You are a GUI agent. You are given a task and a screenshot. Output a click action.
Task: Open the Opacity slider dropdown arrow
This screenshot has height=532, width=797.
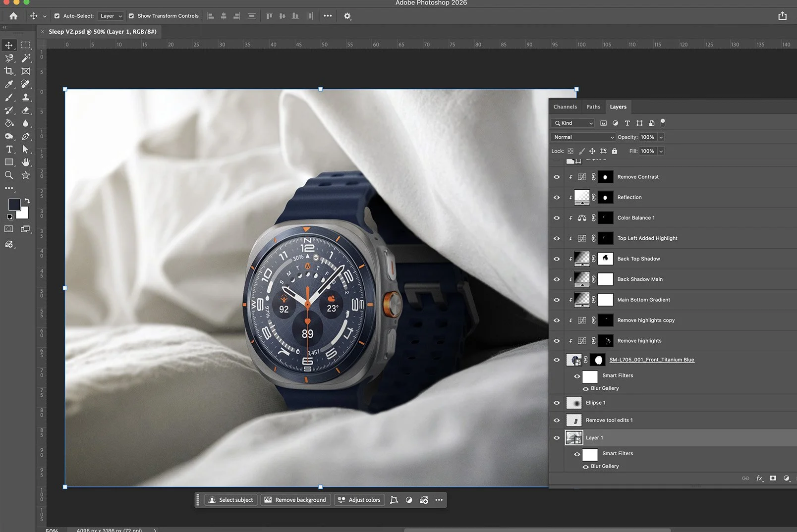pos(661,137)
